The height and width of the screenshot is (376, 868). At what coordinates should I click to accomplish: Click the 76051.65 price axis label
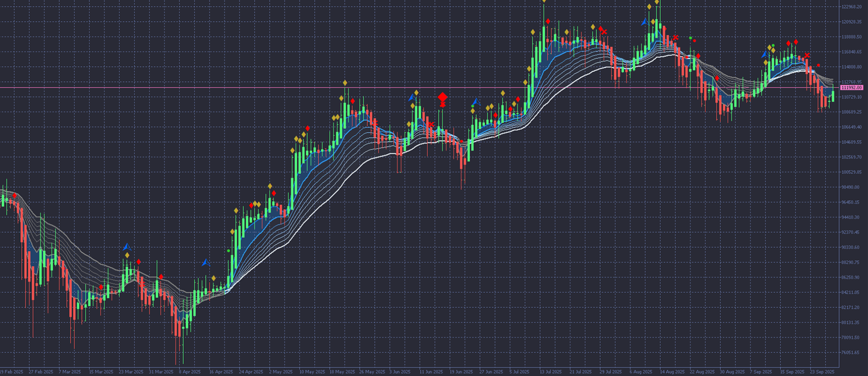[x=851, y=352]
